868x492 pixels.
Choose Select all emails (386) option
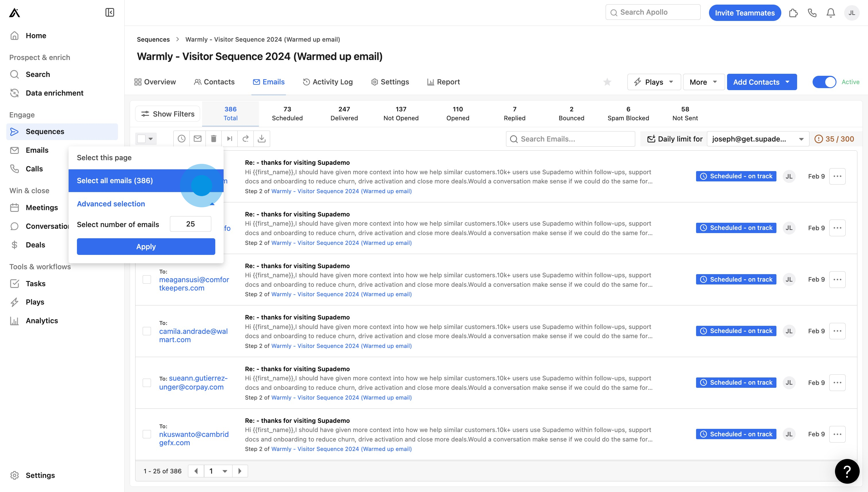point(115,181)
